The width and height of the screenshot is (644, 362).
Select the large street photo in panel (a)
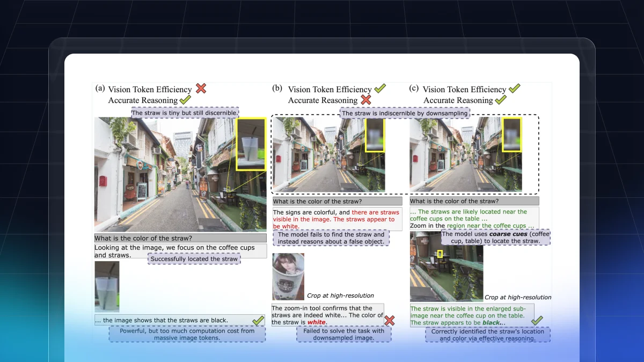tap(180, 175)
